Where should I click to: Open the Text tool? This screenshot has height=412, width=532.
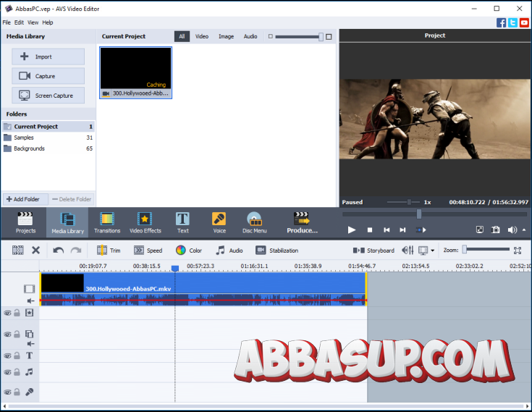(182, 222)
